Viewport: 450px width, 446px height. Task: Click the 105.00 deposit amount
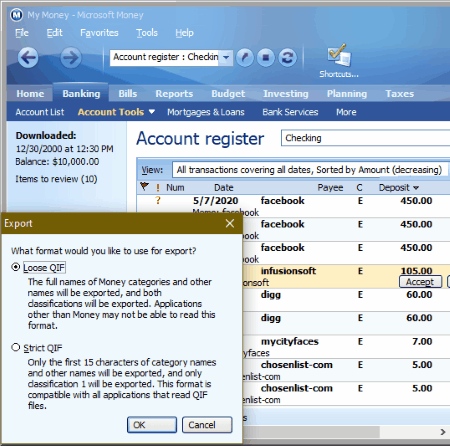tap(416, 270)
